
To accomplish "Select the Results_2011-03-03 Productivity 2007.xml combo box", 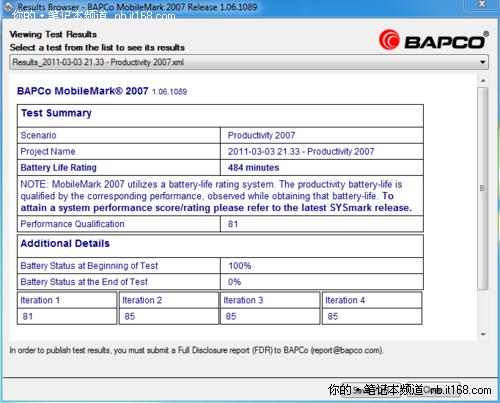I will (x=249, y=62).
